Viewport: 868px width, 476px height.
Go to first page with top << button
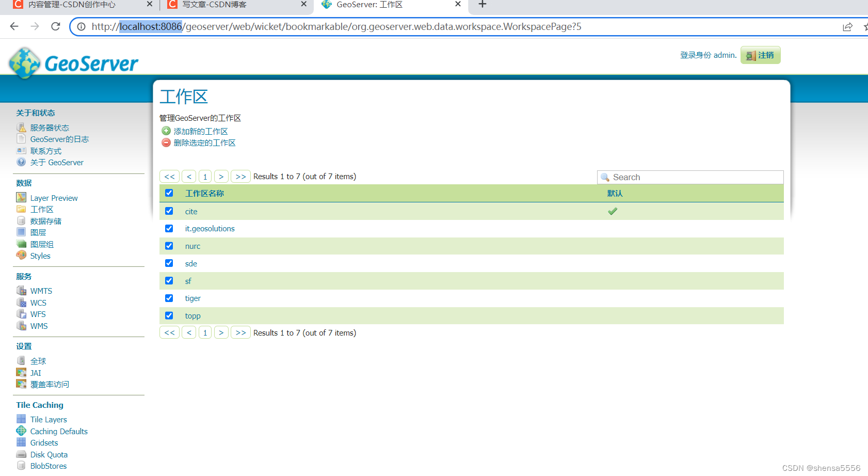[x=169, y=177]
